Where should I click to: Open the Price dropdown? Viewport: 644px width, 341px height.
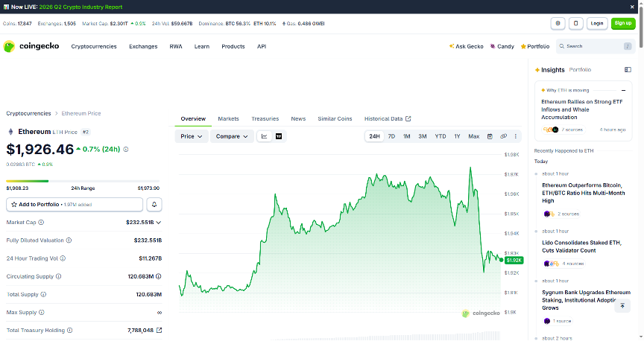[x=192, y=136]
